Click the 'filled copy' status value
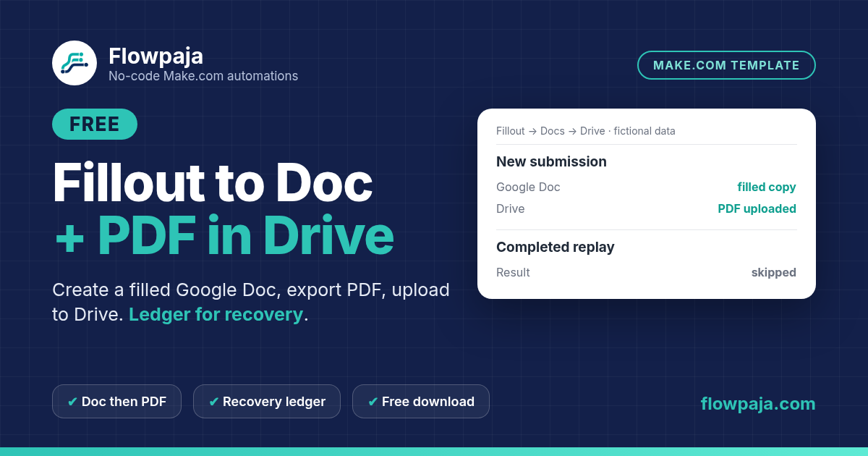This screenshot has width=868, height=456. pos(767,187)
